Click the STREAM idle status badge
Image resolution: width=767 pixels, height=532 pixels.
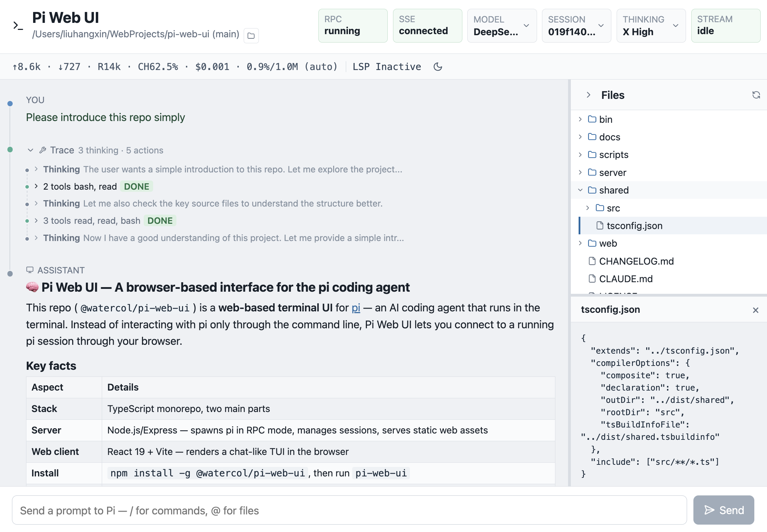pyautogui.click(x=726, y=26)
